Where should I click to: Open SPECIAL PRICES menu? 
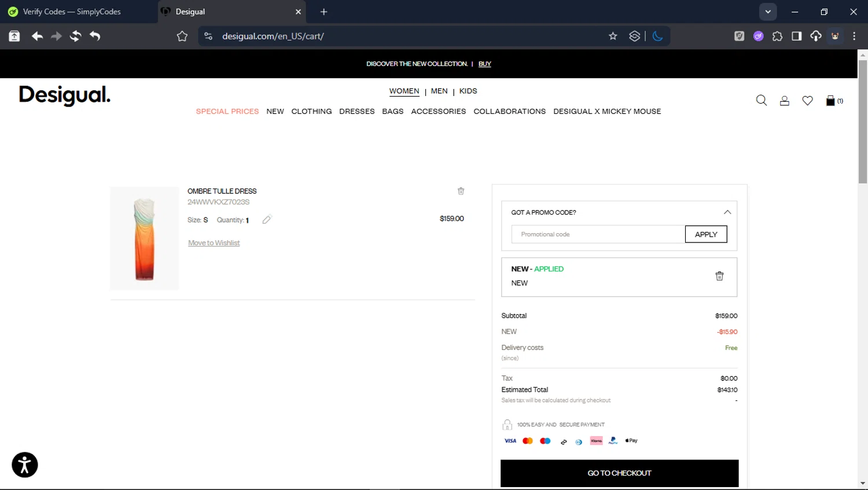click(x=227, y=111)
